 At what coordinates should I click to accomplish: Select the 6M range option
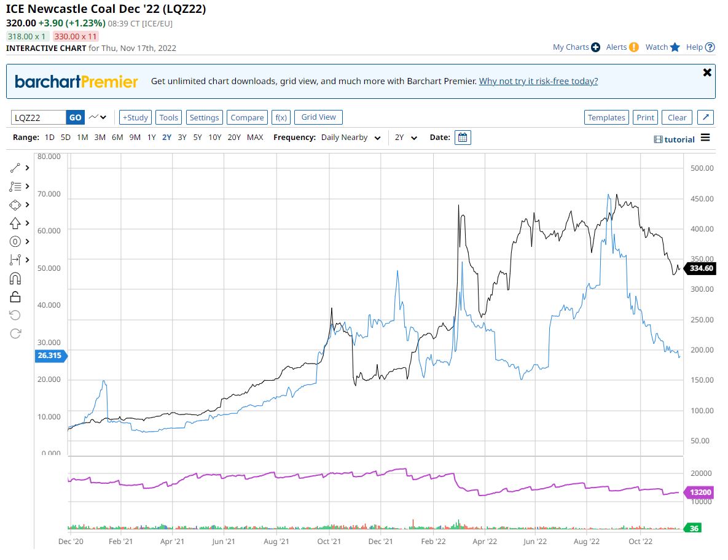coord(117,138)
